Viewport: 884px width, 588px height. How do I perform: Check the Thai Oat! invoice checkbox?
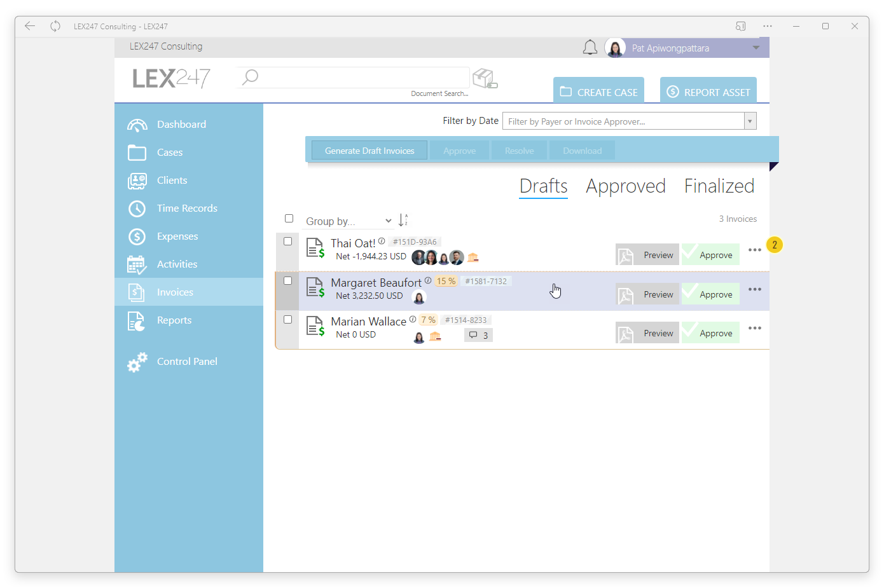[x=287, y=242]
